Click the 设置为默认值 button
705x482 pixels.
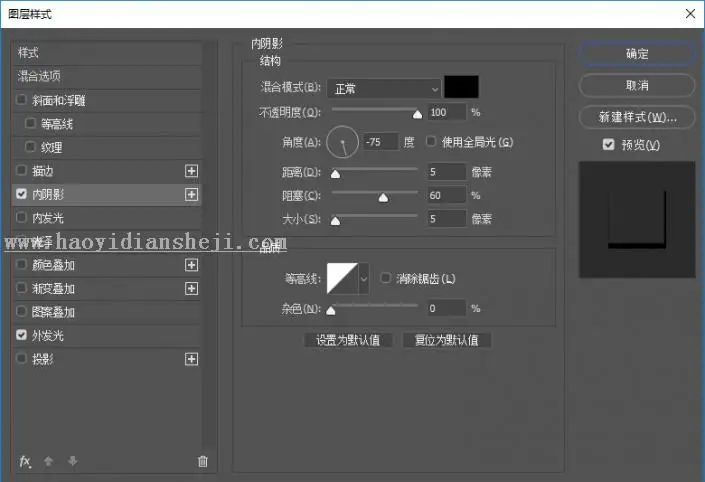pos(348,340)
